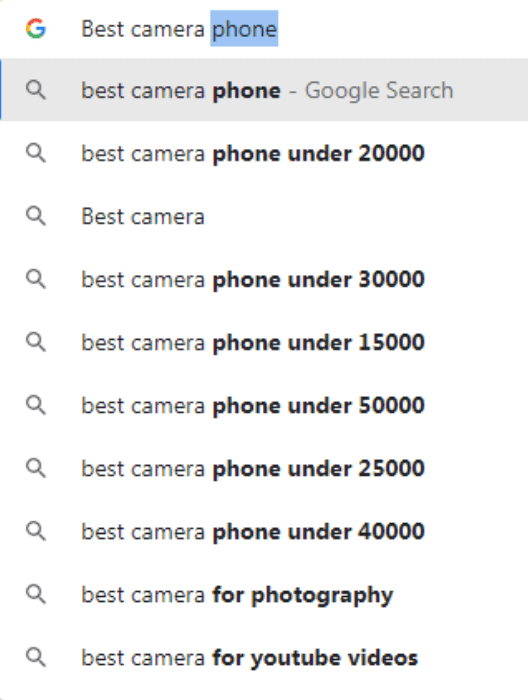The image size is (528, 700).
Task: Choose 'best camera phone under 40000' suggestion
Action: pos(264,531)
